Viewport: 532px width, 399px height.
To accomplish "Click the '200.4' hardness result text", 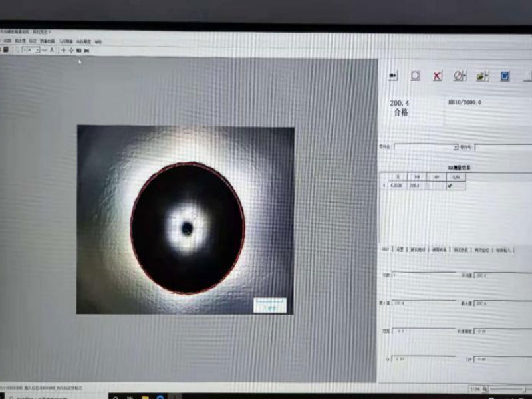I will pos(400,103).
